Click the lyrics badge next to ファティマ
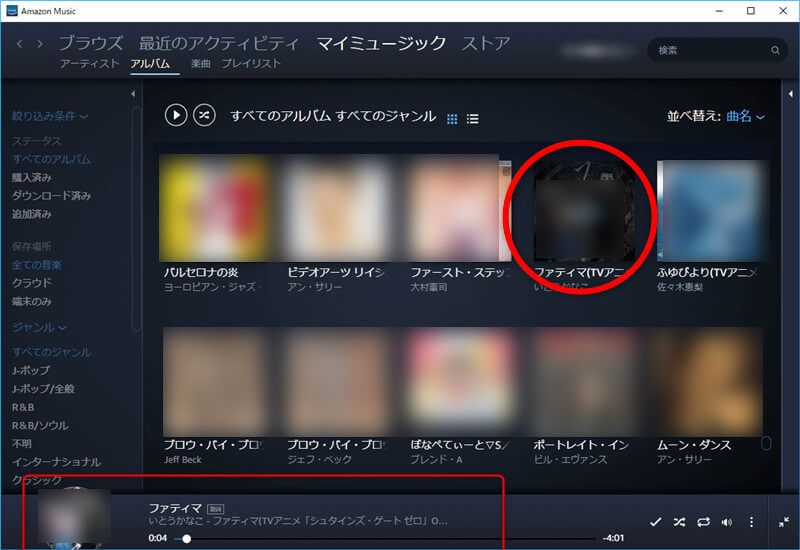 215,509
